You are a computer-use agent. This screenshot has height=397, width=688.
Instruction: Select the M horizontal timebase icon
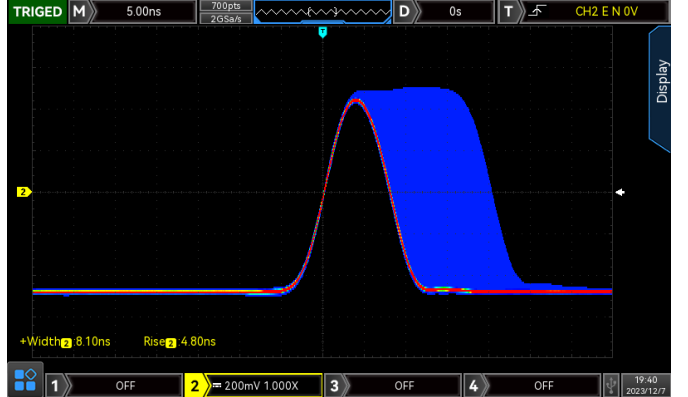pyautogui.click(x=79, y=11)
